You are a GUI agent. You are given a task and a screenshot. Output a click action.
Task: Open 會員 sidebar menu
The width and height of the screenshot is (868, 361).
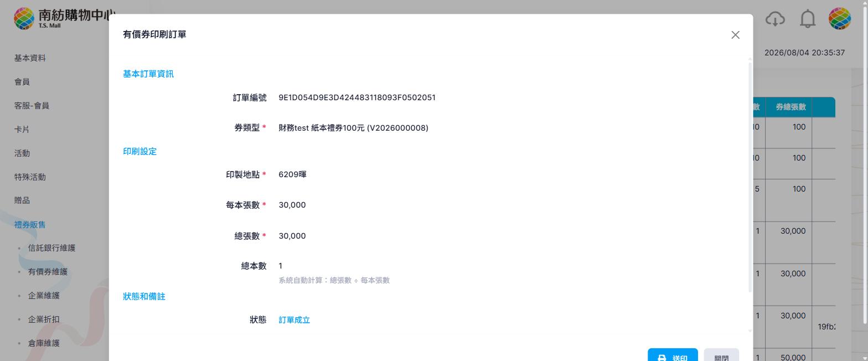[22, 82]
